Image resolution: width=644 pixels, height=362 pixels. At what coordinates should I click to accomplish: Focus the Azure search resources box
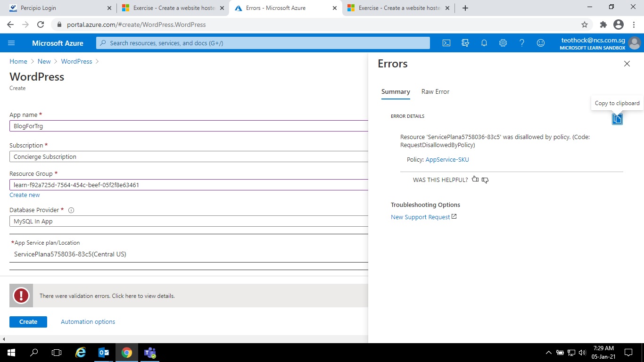coord(263,43)
